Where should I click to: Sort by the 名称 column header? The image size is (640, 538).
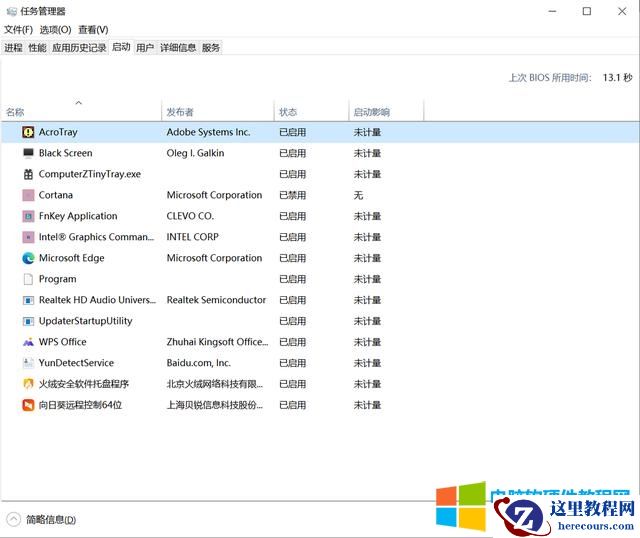[15, 112]
